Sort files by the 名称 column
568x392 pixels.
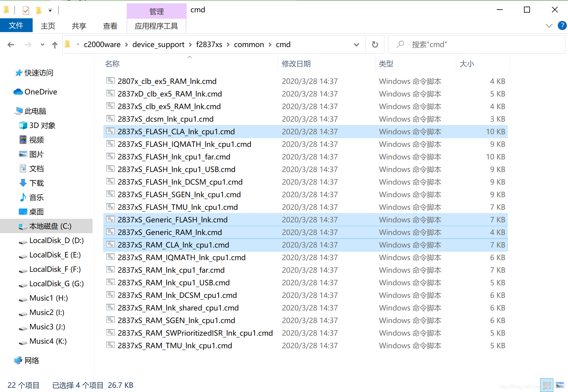(x=112, y=64)
